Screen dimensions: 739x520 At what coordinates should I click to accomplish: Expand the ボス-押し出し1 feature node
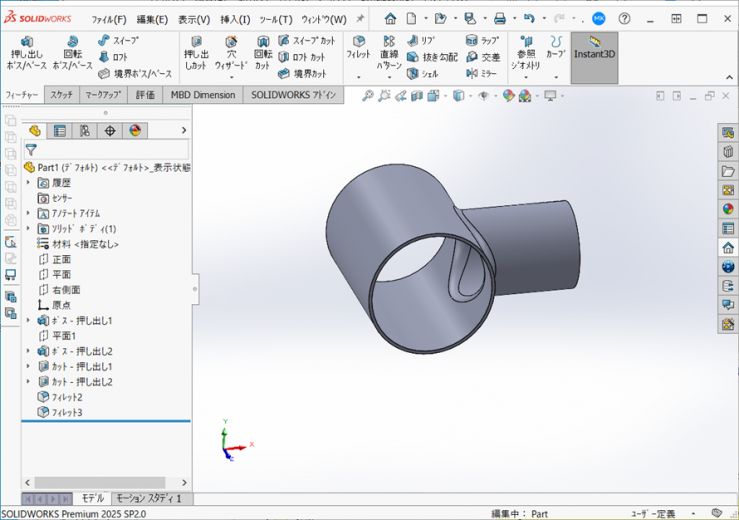pos(28,321)
